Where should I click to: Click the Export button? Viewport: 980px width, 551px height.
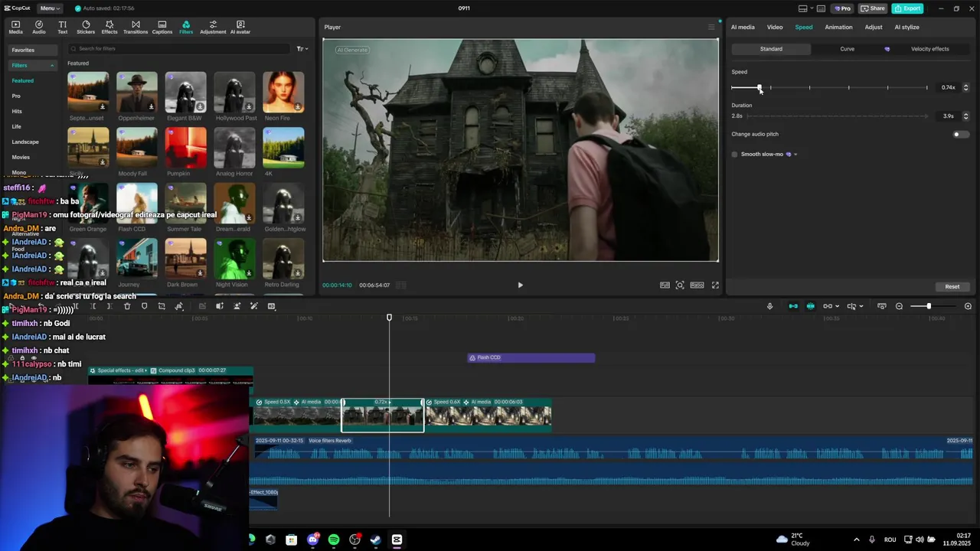click(907, 8)
